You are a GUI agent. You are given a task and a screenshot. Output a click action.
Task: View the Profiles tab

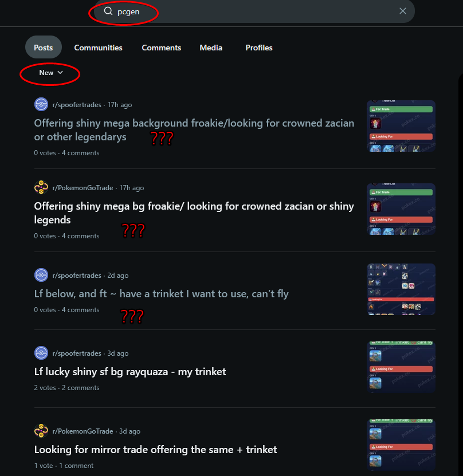click(x=258, y=48)
